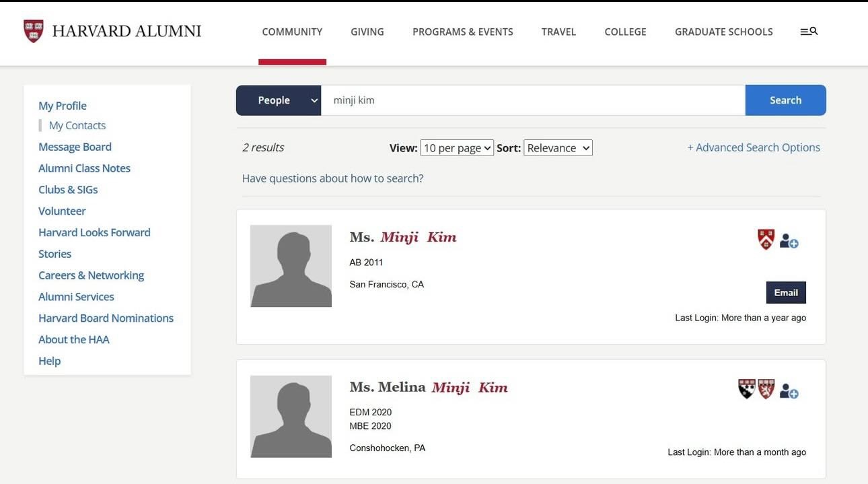Open the College menu tab
Screen dimensions: 868x484
625,32
